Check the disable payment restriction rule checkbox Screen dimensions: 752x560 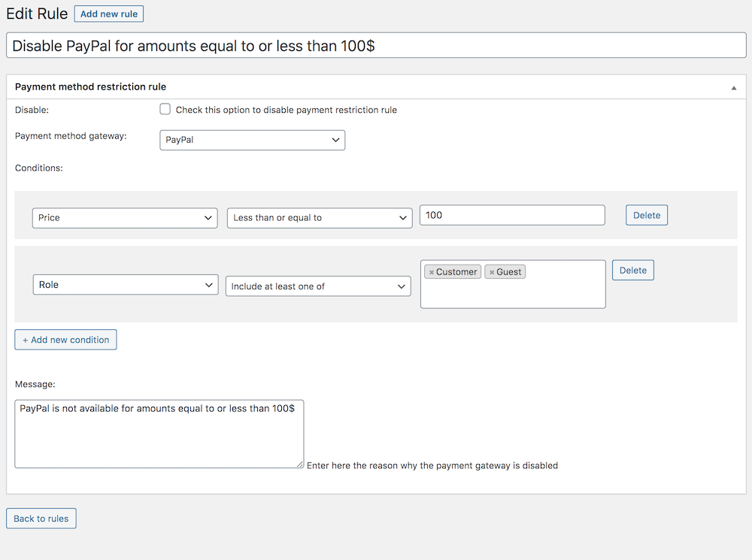tap(165, 110)
